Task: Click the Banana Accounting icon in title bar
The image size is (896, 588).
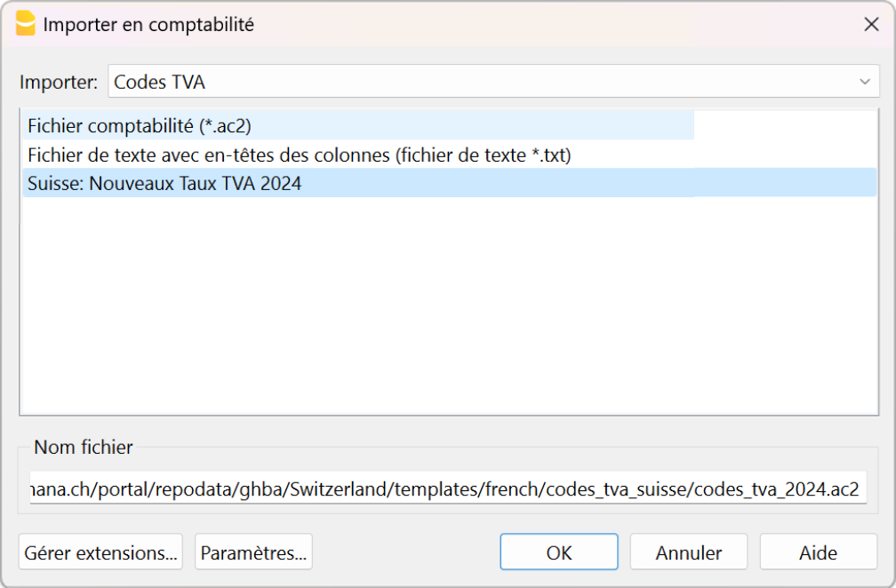Action: (x=23, y=24)
